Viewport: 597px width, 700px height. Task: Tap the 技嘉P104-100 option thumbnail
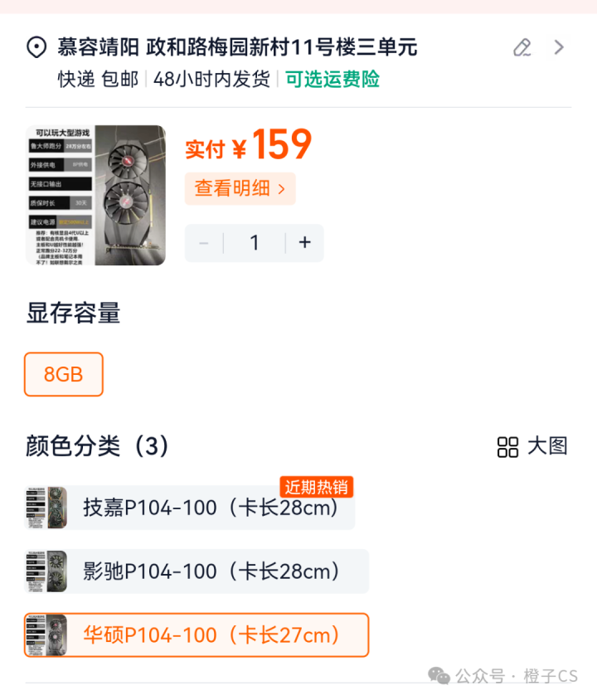(46, 508)
